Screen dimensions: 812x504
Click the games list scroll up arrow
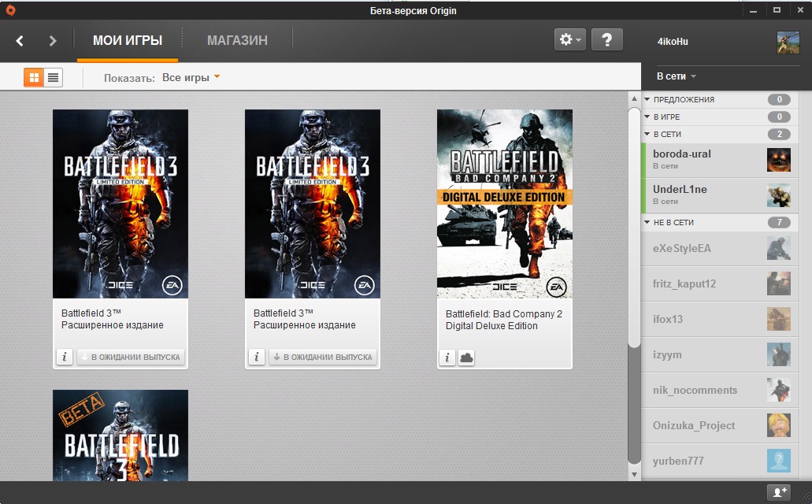[634, 98]
